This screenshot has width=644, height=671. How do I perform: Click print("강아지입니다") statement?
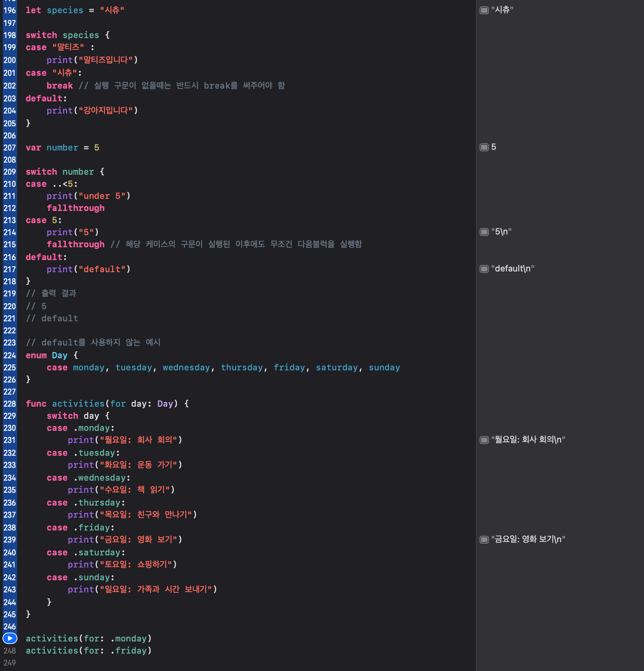click(92, 111)
